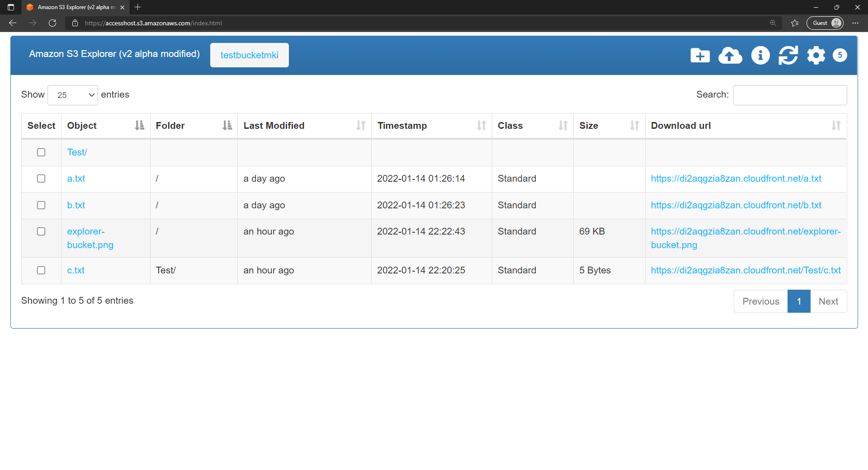Open the c.txt object link

click(x=76, y=270)
